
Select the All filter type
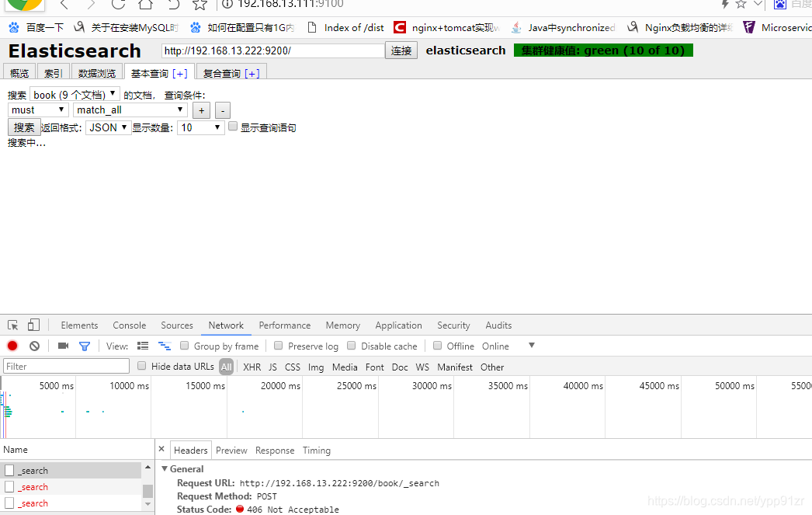pos(227,367)
